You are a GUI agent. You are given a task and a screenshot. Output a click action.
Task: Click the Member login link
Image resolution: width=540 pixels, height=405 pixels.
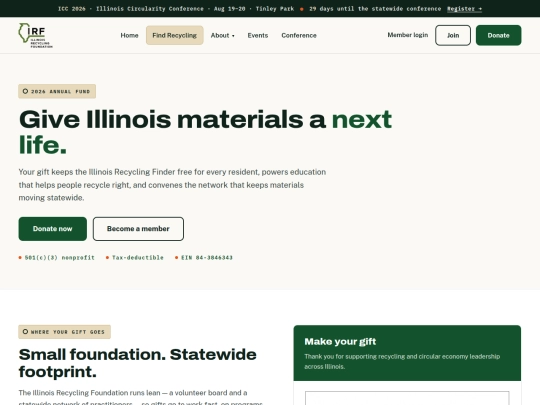(408, 35)
